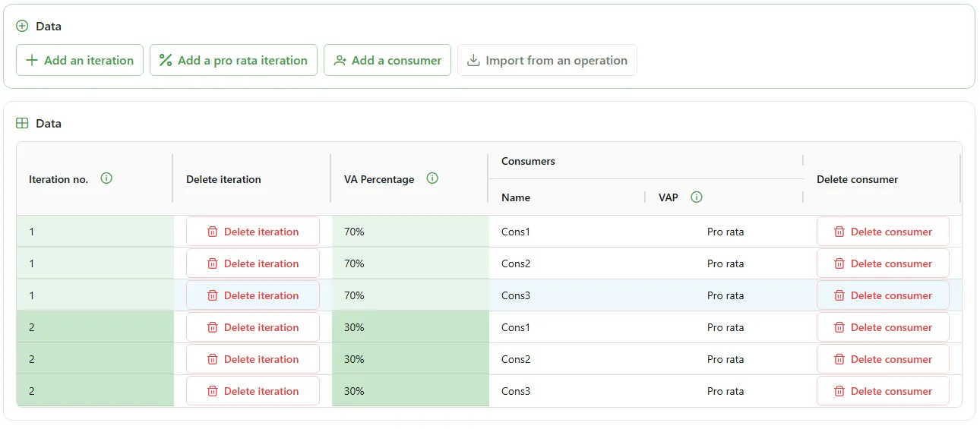The width and height of the screenshot is (980, 429).
Task: Select Pro rata for Cons3, iteration 1
Action: coord(726,295)
